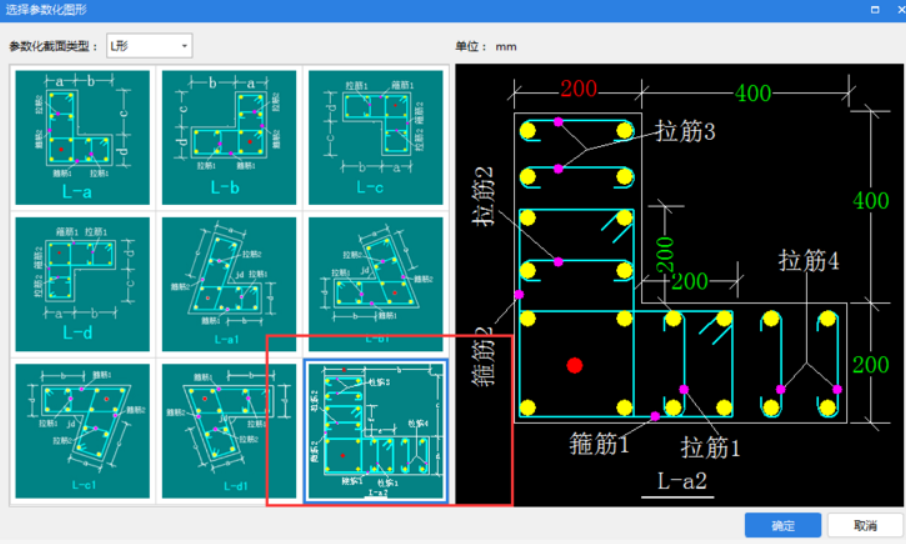The width and height of the screenshot is (906, 544).
Task: Choose the L-b parametric shape
Action: (x=230, y=138)
